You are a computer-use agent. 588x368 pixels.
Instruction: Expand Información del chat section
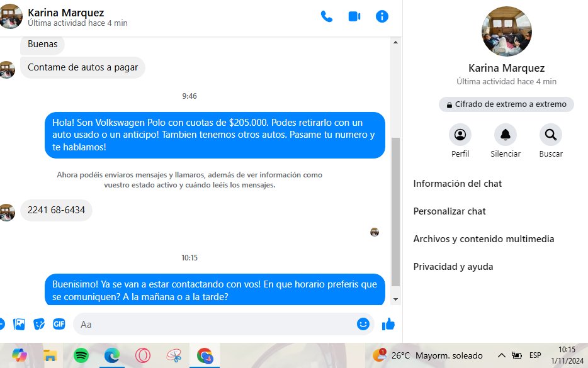point(458,184)
